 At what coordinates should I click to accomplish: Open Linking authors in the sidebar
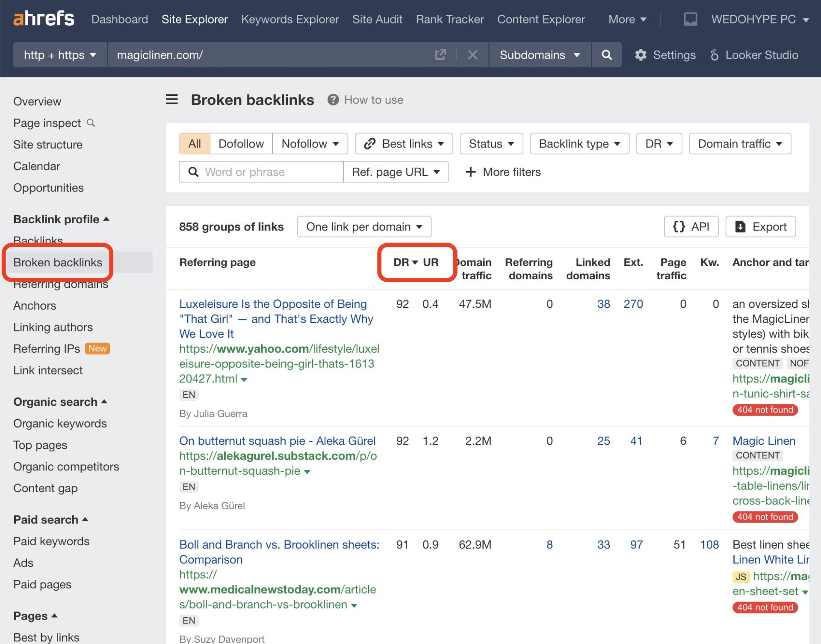53,327
